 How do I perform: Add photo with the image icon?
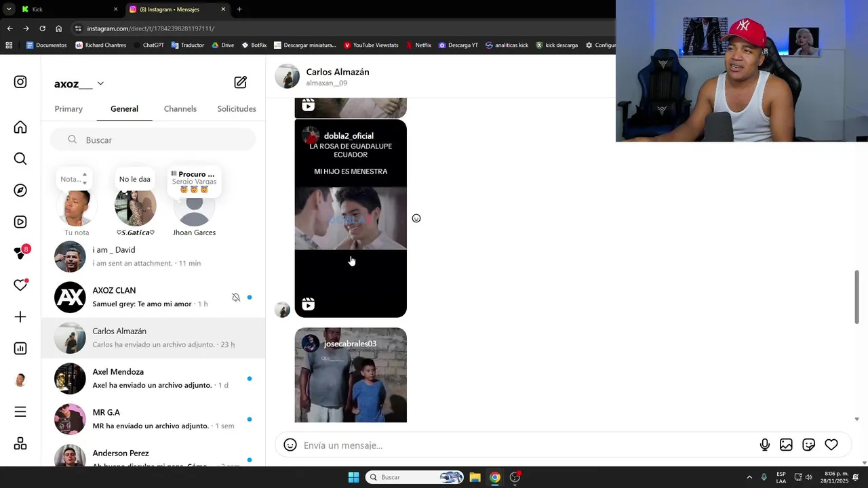tap(786, 445)
